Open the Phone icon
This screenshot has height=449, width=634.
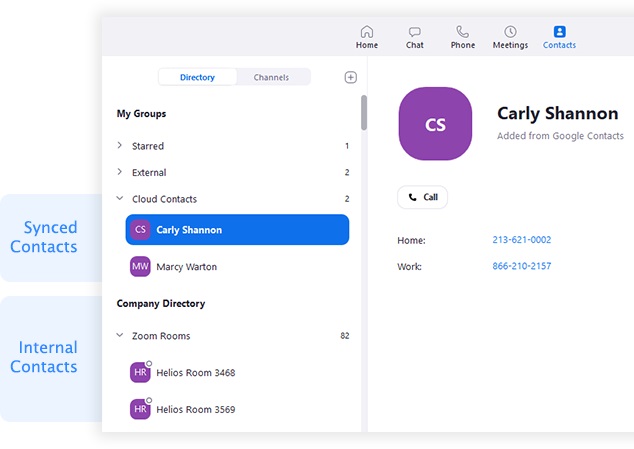point(462,32)
